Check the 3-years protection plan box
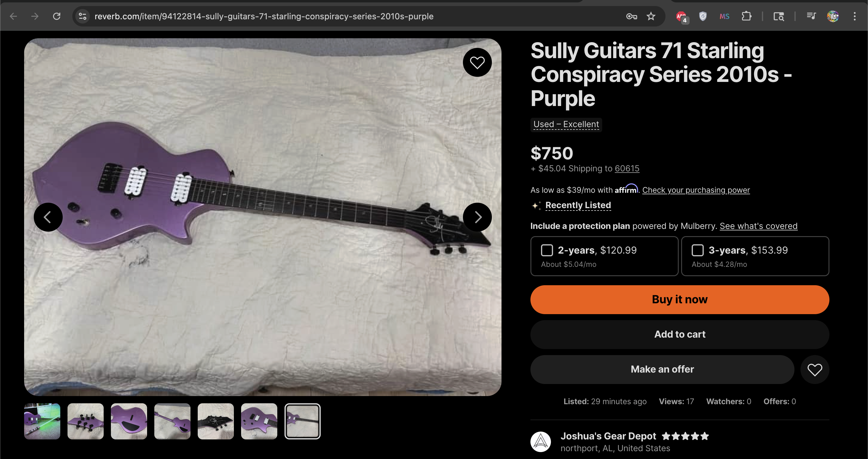Image resolution: width=868 pixels, height=459 pixels. click(x=697, y=250)
